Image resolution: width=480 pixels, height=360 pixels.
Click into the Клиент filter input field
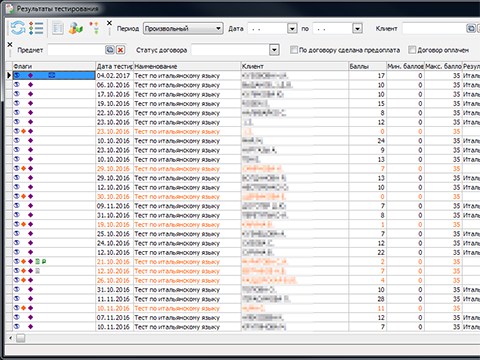click(434, 28)
